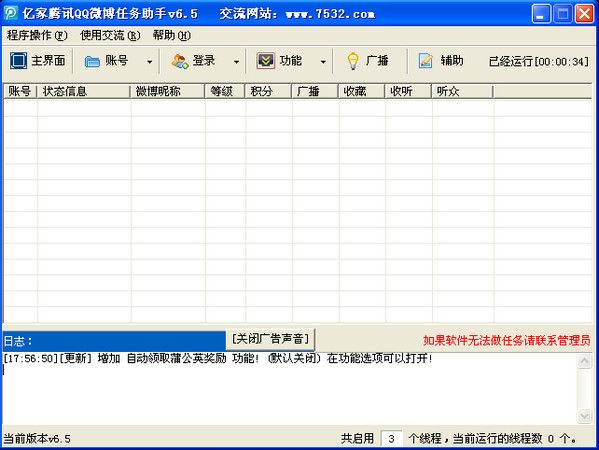Open the 主界面 main interface icon

click(x=18, y=60)
